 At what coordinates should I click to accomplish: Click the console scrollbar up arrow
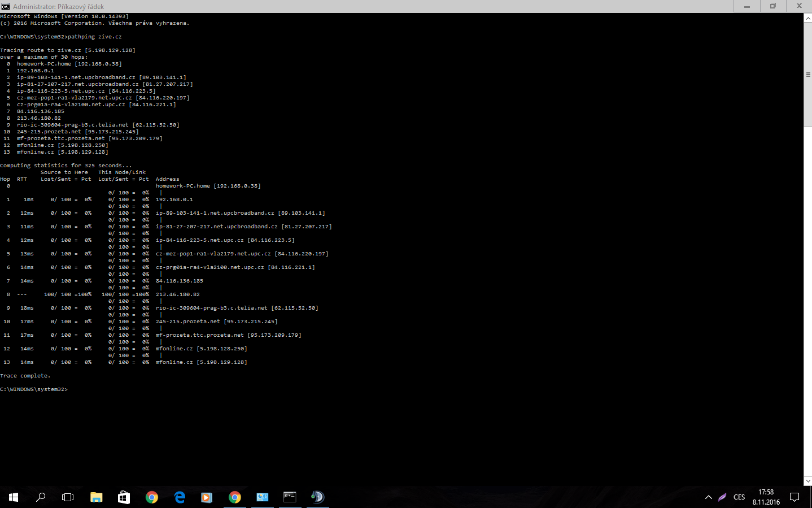[x=807, y=19]
